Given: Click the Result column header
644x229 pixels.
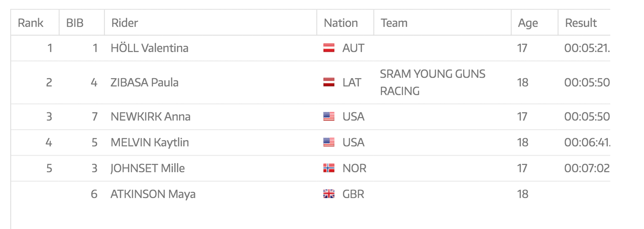Looking at the screenshot, I should pos(581,23).
